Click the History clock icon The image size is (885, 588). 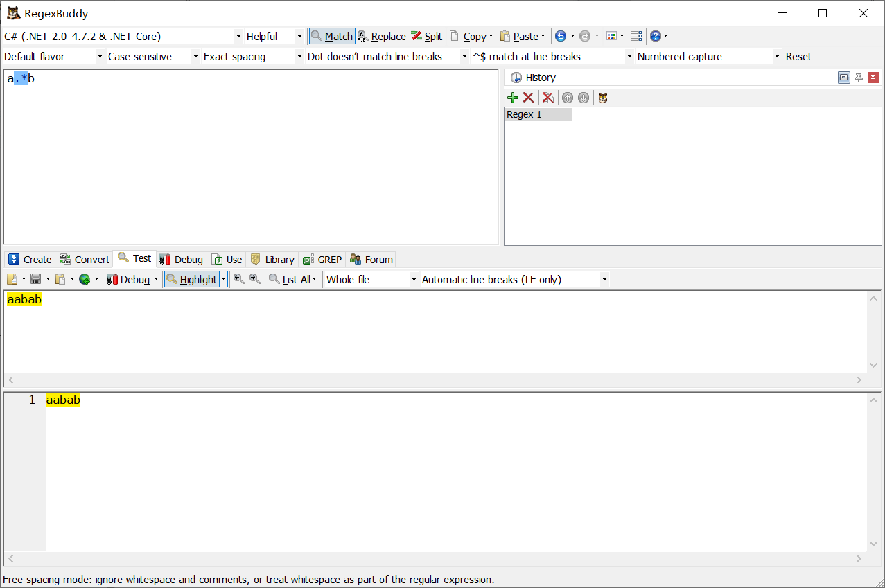click(x=516, y=78)
